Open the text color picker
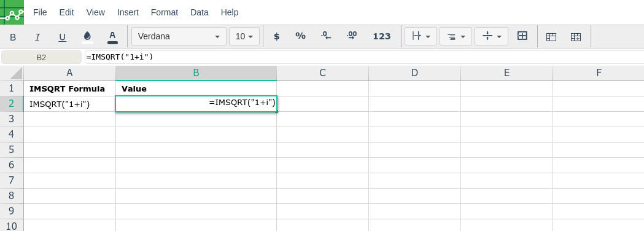Screen dimensions: 644x231 (x=112, y=37)
